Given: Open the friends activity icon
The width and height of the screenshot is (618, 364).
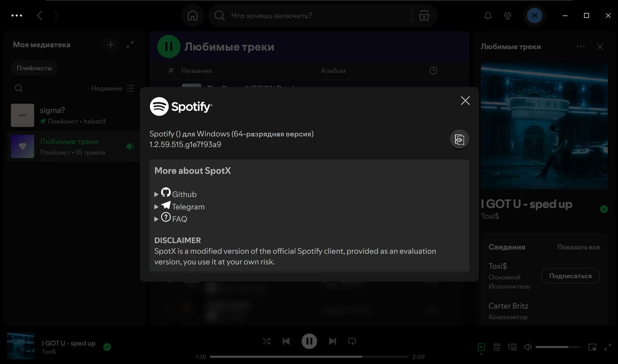Looking at the screenshot, I should (508, 15).
